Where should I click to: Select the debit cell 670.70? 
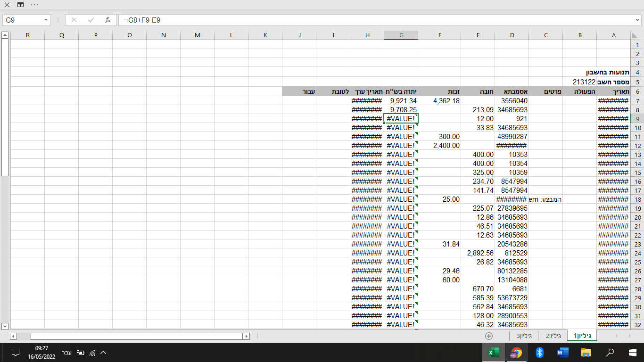pos(479,289)
